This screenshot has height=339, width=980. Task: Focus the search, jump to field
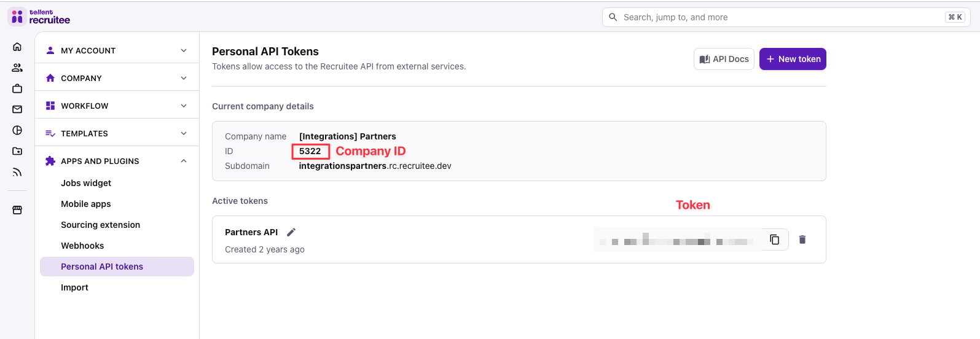[786, 17]
